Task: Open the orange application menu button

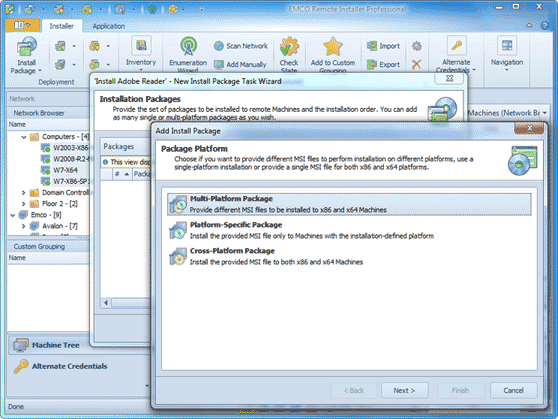Action: 22,25
